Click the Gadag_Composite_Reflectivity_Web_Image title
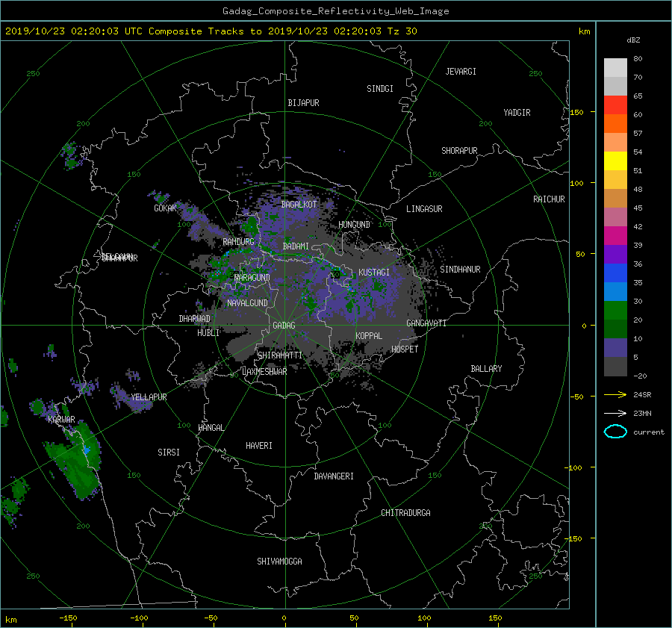 (x=335, y=11)
